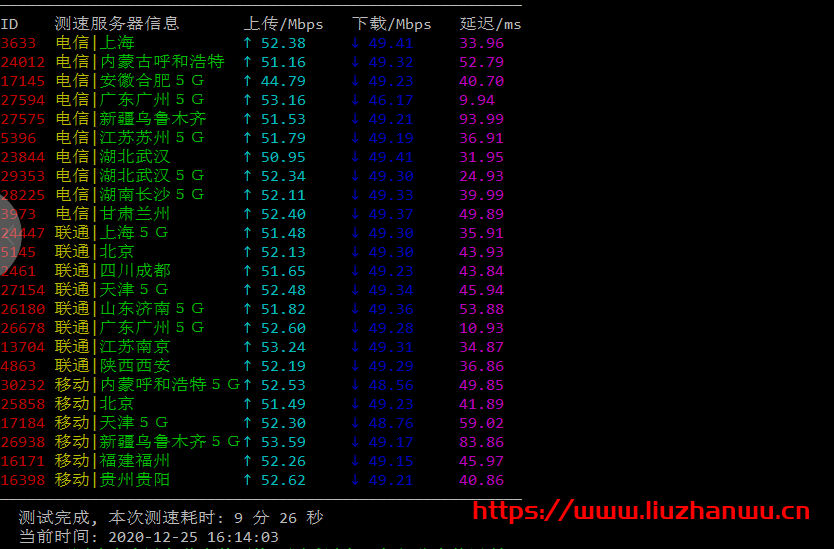Viewport: 834px width, 549px height.
Task: Click the ID column header
Action: click(10, 24)
